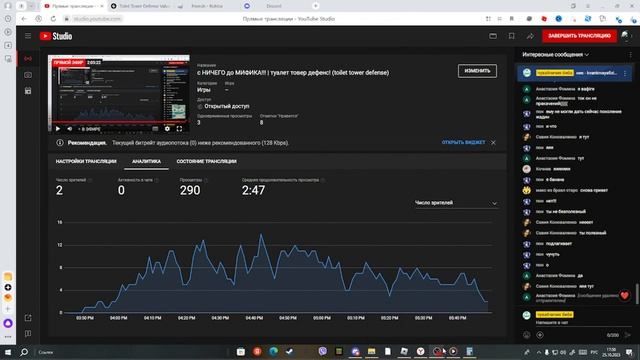The height and width of the screenshot is (360, 640).
Task: Click the send message arrow
Action: [x=628, y=335]
